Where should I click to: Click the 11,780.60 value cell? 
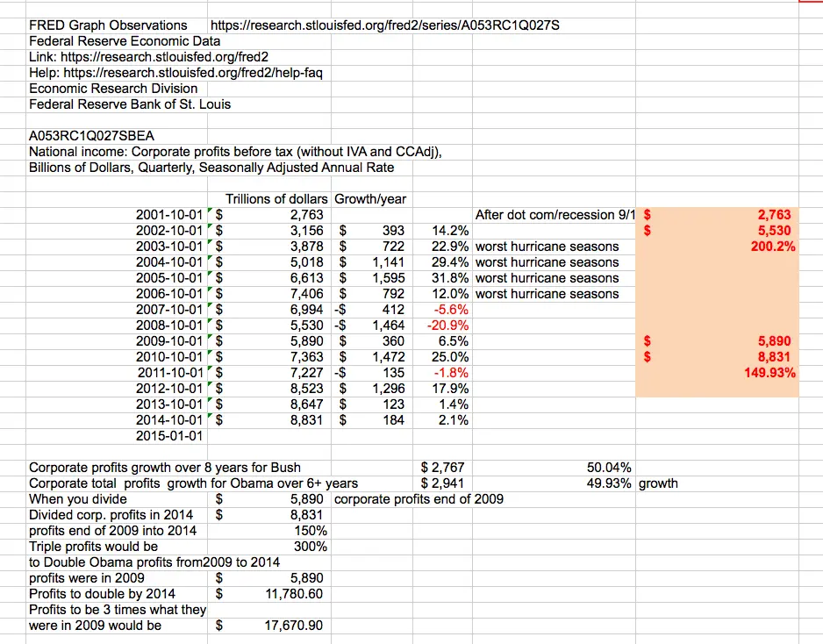pos(294,594)
